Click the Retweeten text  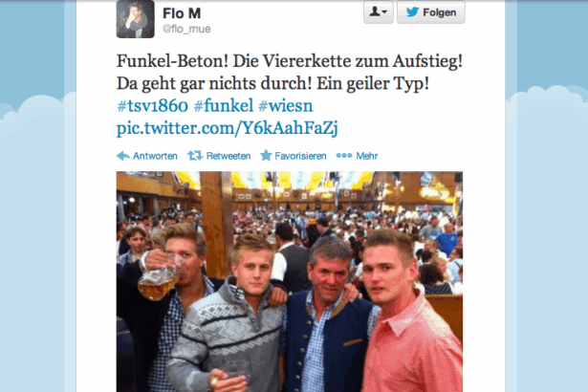[x=229, y=156]
